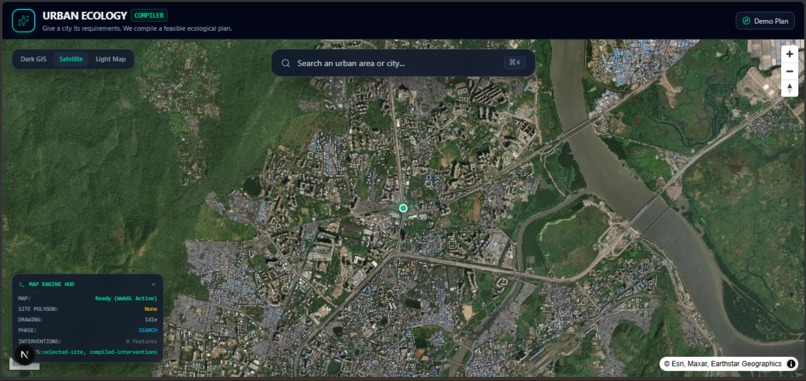Click the 'INTERVENTIONS:' label
Image resolution: width=806 pixels, height=381 pixels.
pos(40,341)
